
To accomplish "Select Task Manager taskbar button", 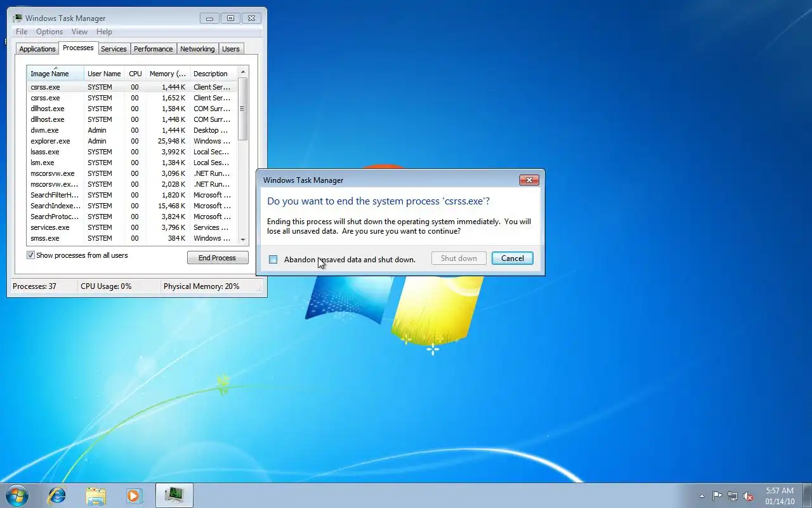I will [x=174, y=495].
